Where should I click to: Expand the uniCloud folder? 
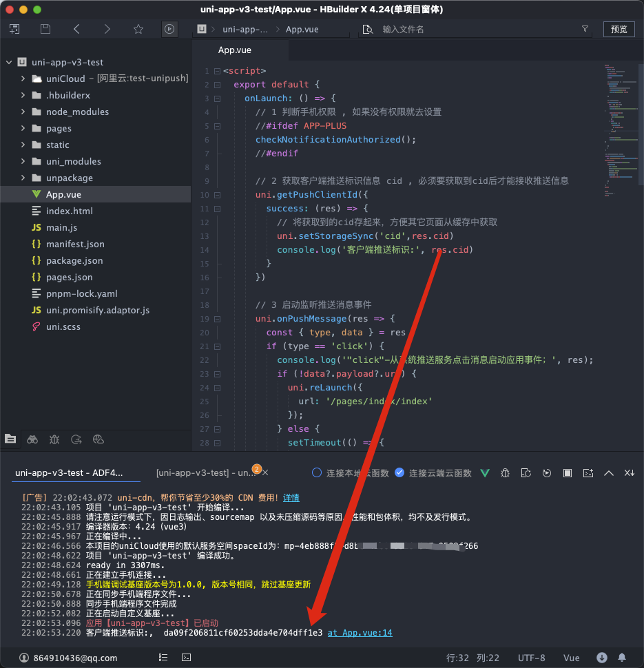(23, 79)
